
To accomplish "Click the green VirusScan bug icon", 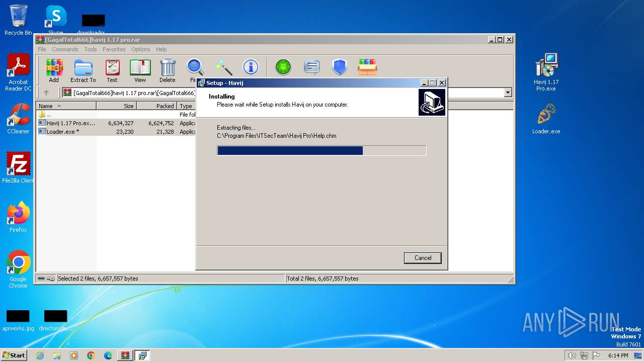I will point(283,67).
